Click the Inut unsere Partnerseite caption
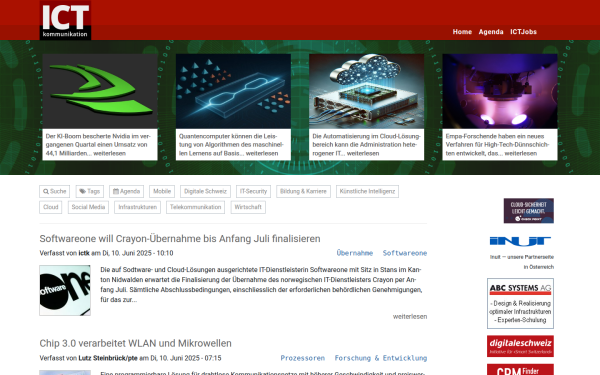 (x=522, y=262)
